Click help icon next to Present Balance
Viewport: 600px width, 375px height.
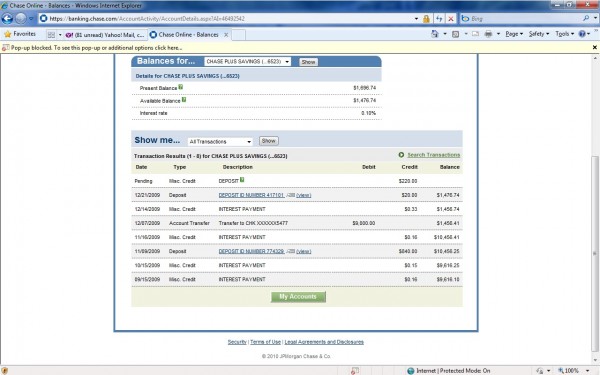point(181,87)
